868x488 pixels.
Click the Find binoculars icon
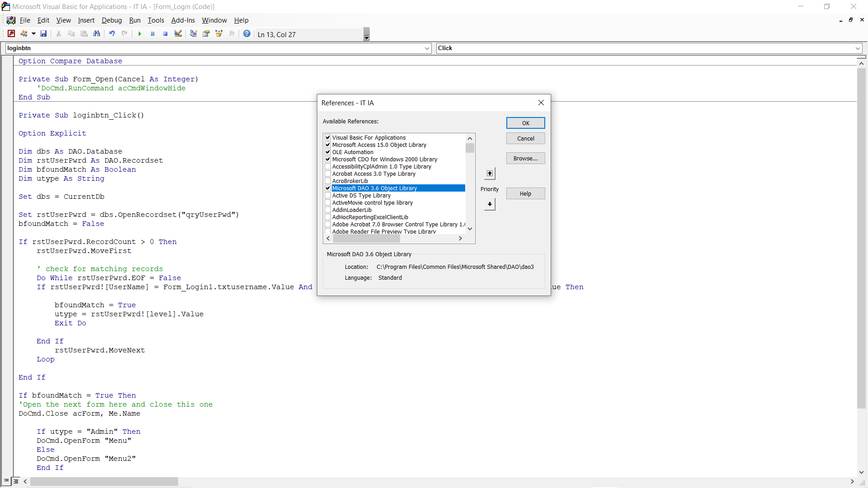pyautogui.click(x=96, y=34)
